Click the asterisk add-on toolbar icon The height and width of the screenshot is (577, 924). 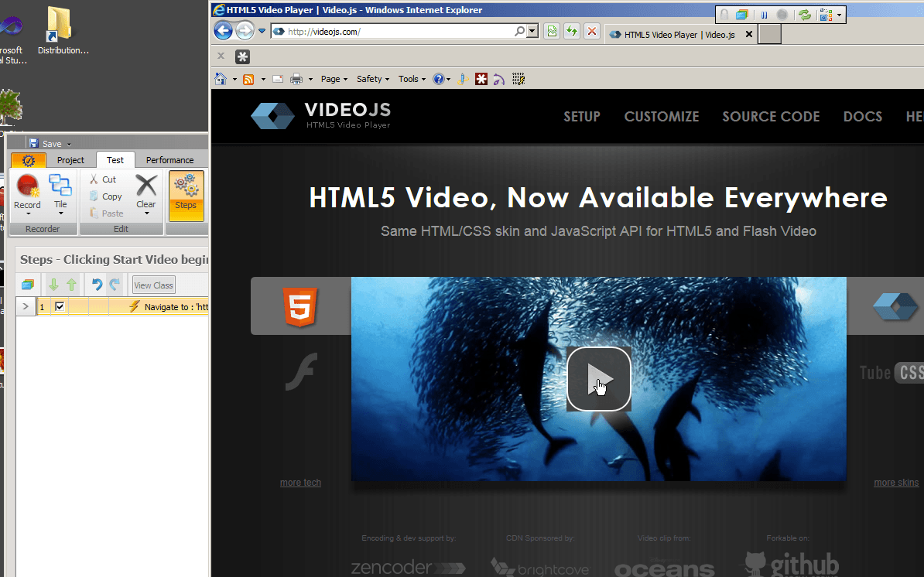[243, 56]
